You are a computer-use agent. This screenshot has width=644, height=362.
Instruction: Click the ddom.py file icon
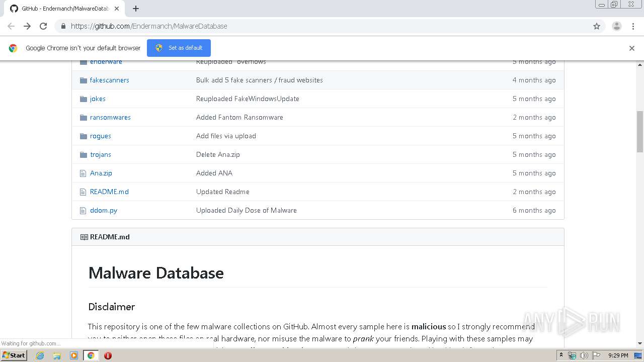pyautogui.click(x=84, y=211)
